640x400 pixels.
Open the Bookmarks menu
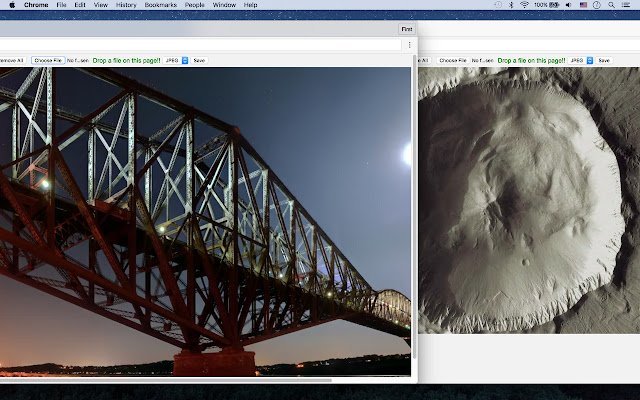161,5
